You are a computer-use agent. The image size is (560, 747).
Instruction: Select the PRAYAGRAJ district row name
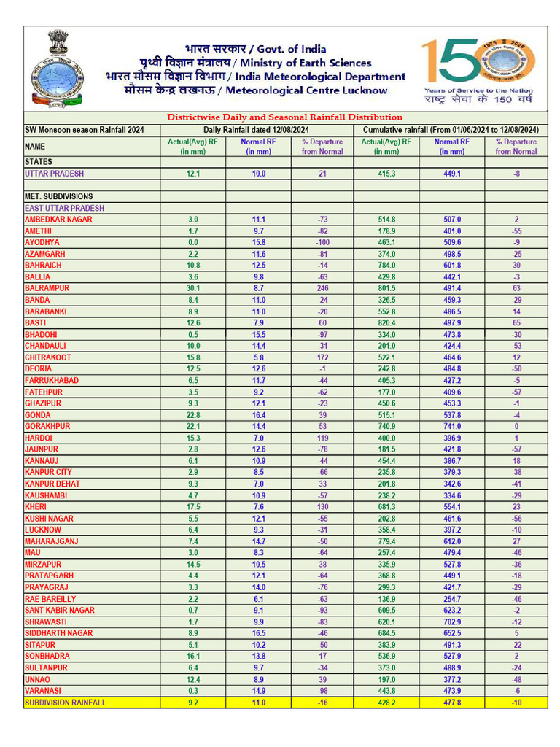pos(47,587)
